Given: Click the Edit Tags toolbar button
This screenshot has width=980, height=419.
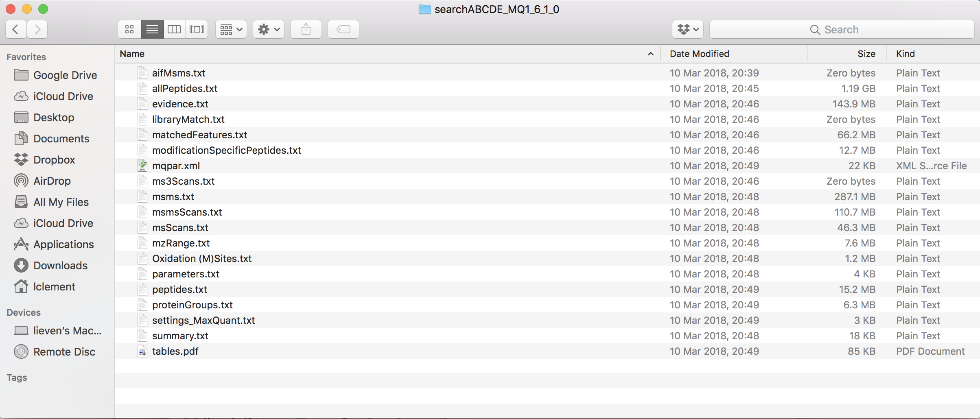Looking at the screenshot, I should pyautogui.click(x=343, y=29).
